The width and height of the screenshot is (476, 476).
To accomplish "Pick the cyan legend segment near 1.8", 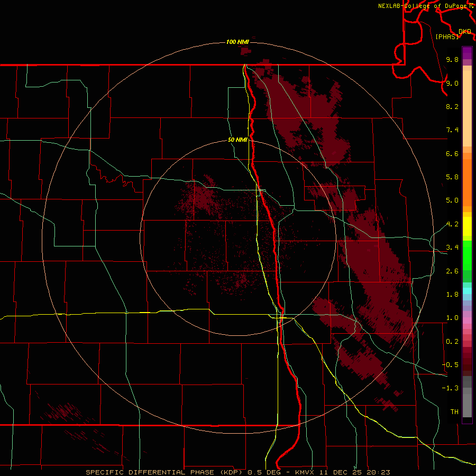I will 467,291.
